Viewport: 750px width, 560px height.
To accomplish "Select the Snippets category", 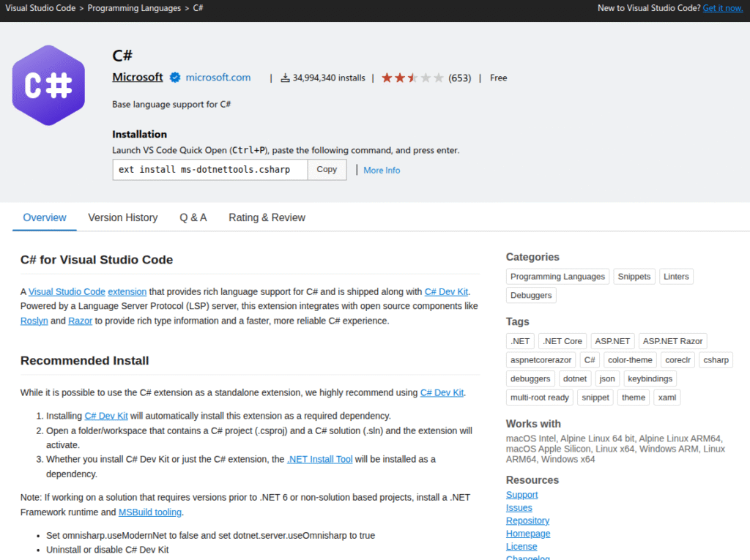I will [x=634, y=277].
